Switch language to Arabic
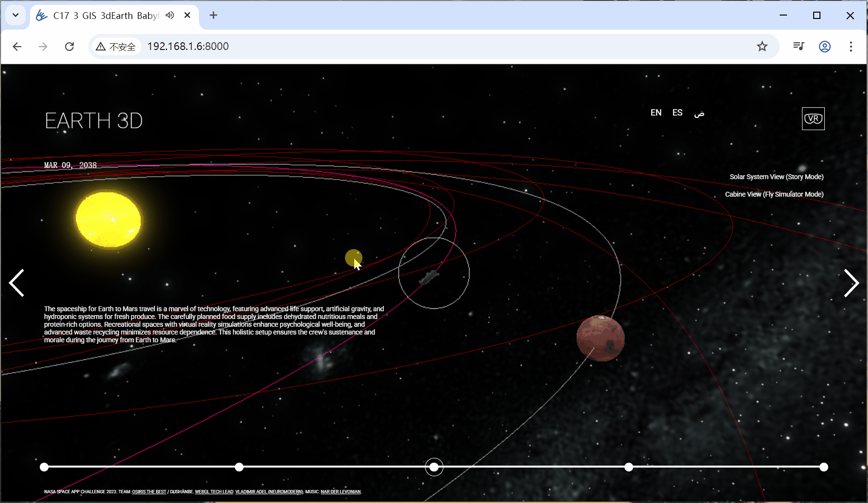Image resolution: width=868 pixels, height=503 pixels. pyautogui.click(x=699, y=113)
